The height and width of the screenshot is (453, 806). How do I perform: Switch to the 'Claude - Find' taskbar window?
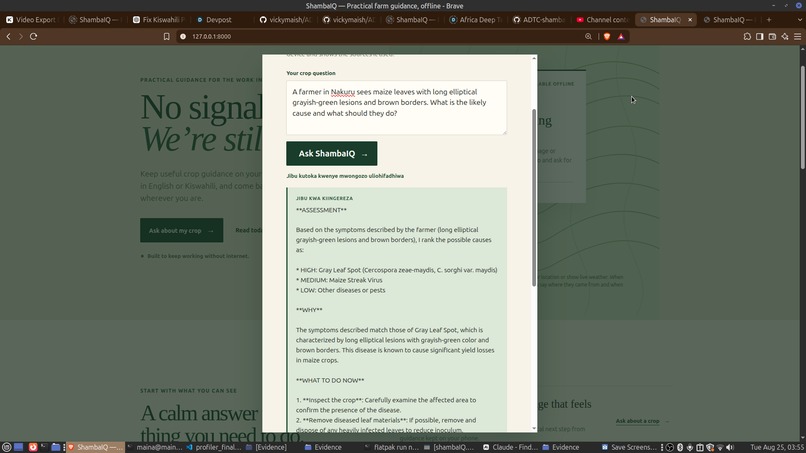pos(510,447)
